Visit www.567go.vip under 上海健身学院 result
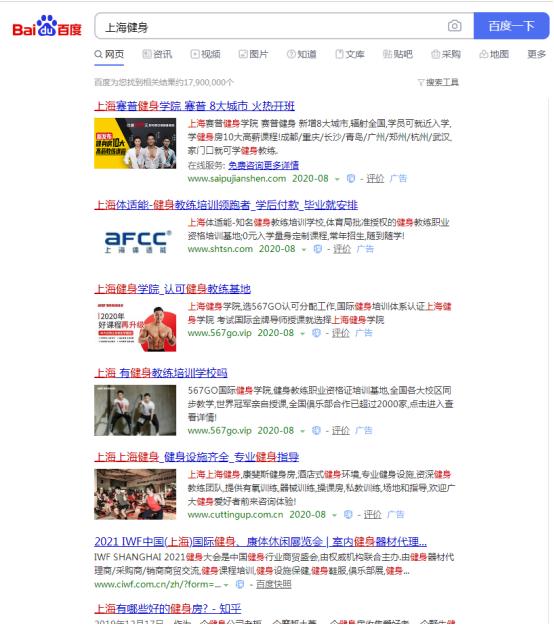The image size is (554, 625). 220,333
